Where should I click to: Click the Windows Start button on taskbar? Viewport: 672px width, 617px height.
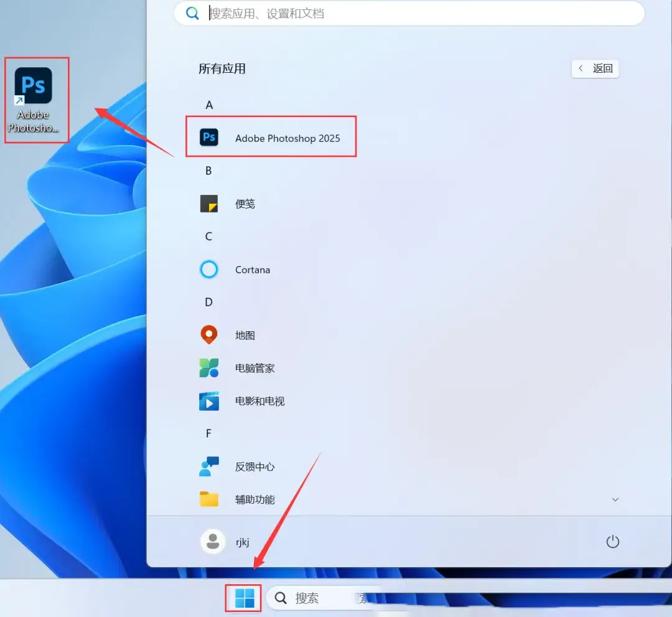pyautogui.click(x=245, y=598)
